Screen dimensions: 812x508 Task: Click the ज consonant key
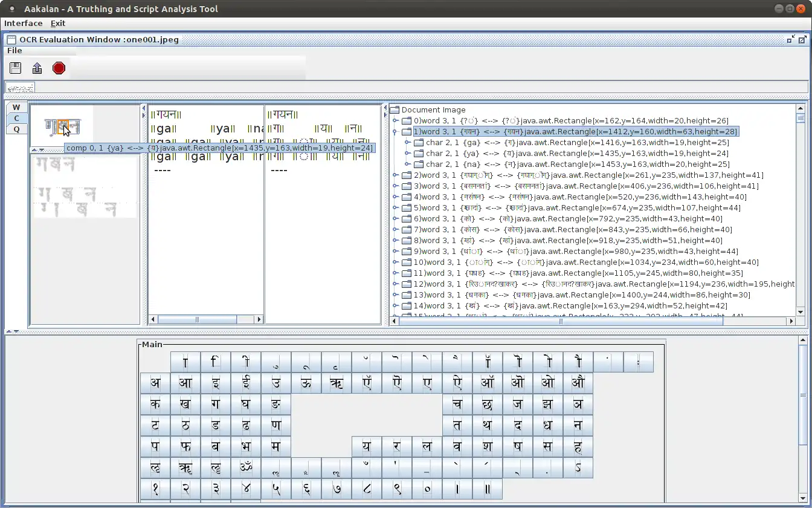(x=518, y=404)
